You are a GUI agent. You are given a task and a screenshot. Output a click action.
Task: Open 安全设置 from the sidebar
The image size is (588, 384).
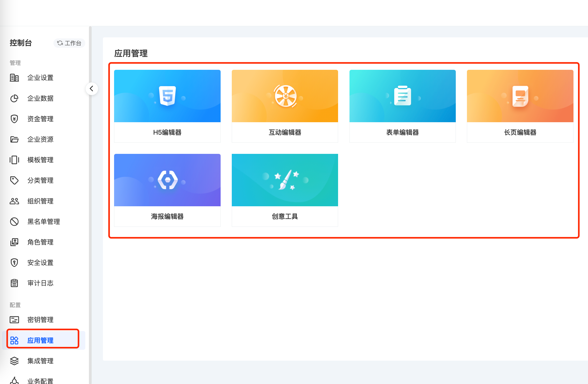coord(40,263)
